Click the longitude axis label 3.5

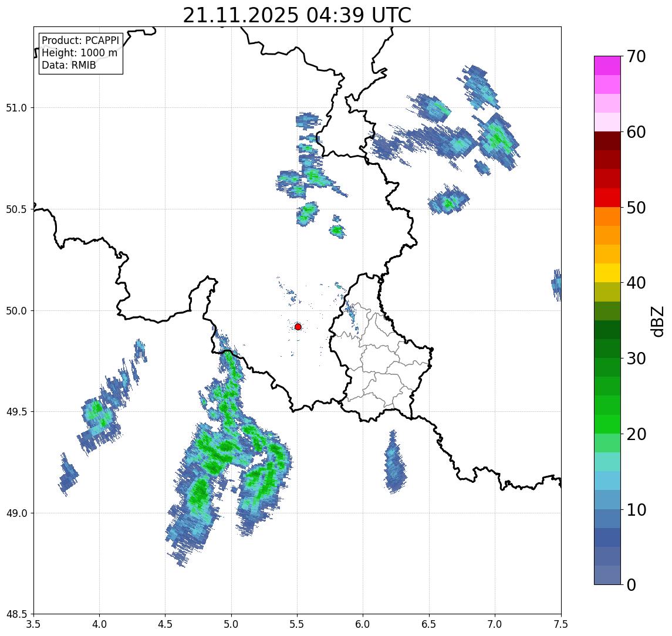[x=33, y=624]
